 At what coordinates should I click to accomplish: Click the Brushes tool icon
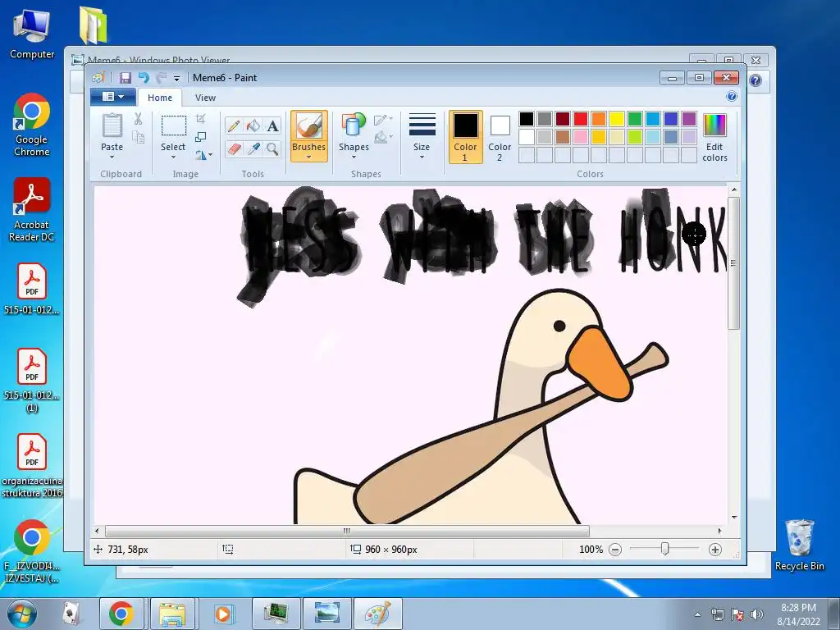coord(308,126)
